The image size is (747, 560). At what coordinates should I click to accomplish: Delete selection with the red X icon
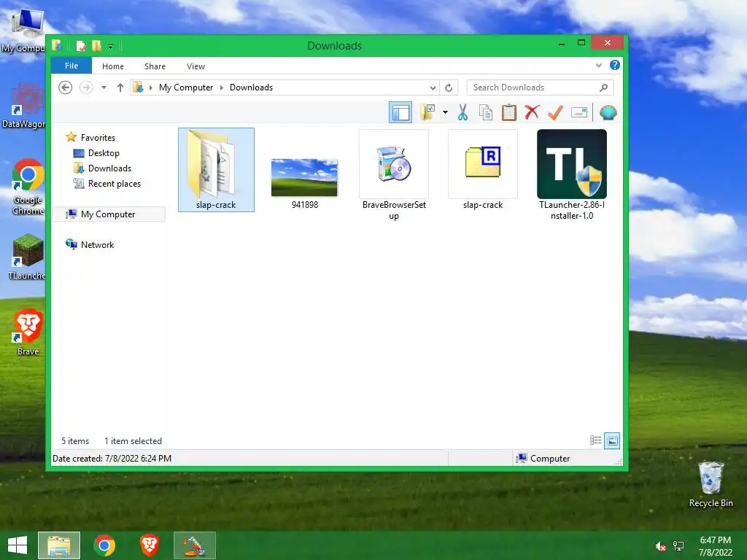(532, 113)
